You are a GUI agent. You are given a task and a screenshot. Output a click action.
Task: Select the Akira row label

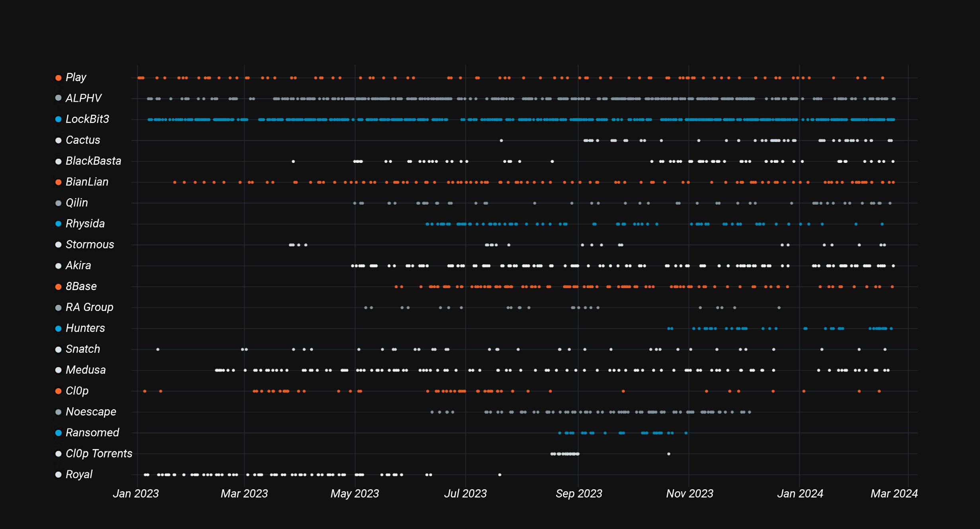78,265
